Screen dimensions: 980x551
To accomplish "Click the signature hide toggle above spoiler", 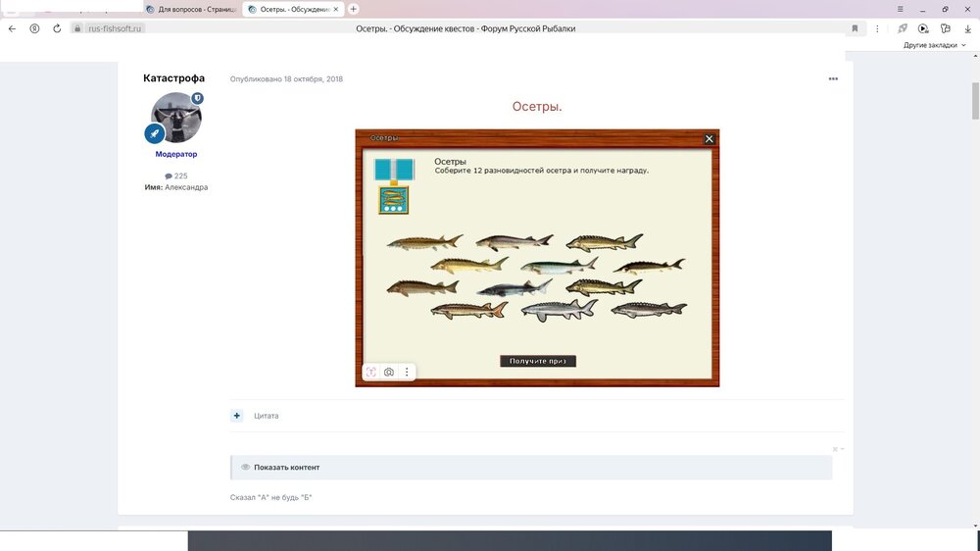I will coord(838,449).
